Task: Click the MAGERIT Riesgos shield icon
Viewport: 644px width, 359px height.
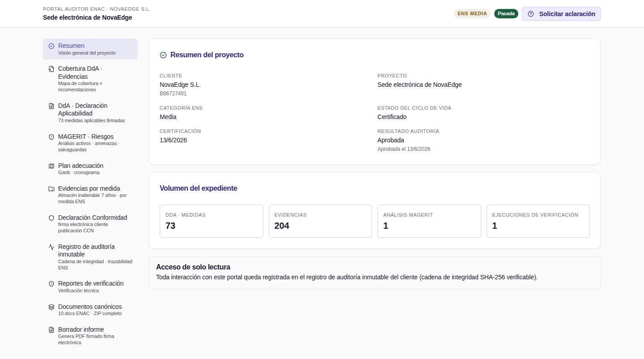Action: (51, 137)
